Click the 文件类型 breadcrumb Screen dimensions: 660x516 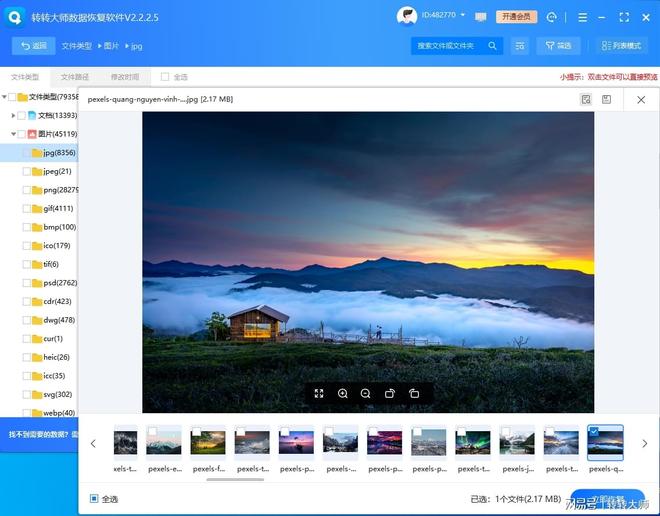click(x=76, y=46)
